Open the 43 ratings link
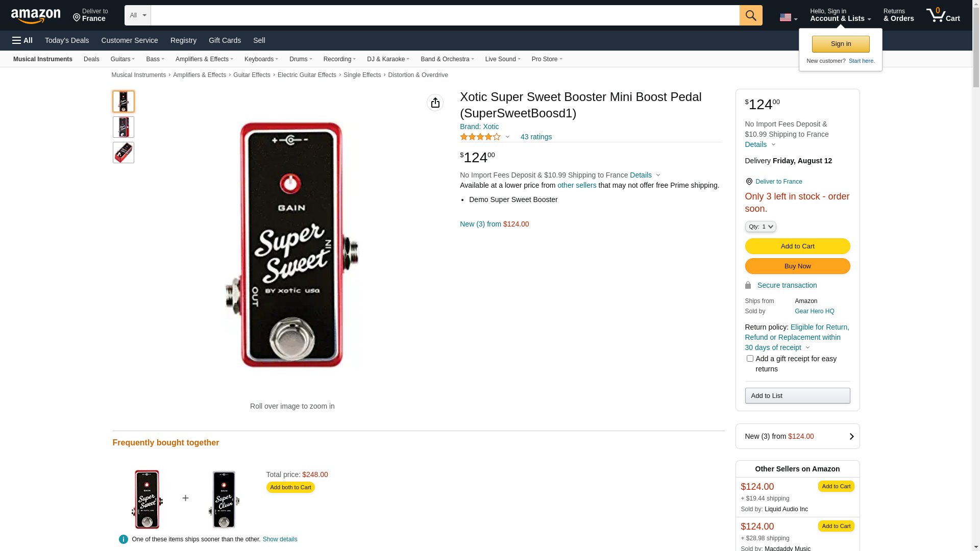The height and width of the screenshot is (551, 980). tap(536, 137)
